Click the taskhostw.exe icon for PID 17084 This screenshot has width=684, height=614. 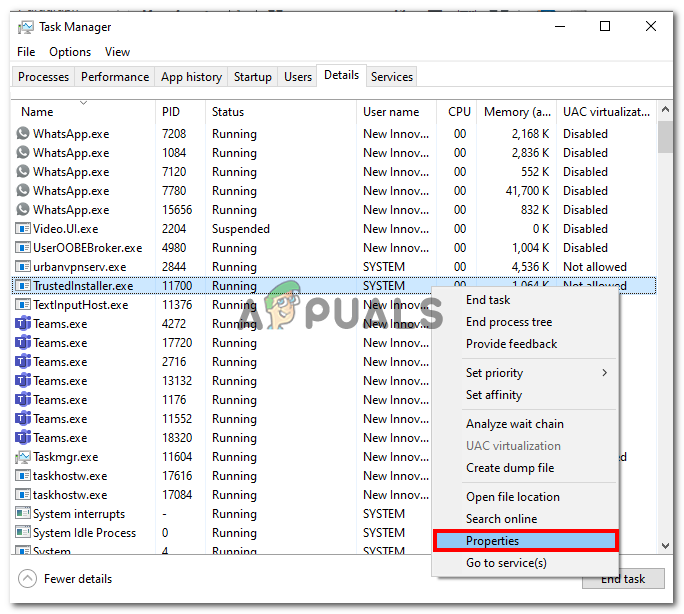click(x=23, y=495)
